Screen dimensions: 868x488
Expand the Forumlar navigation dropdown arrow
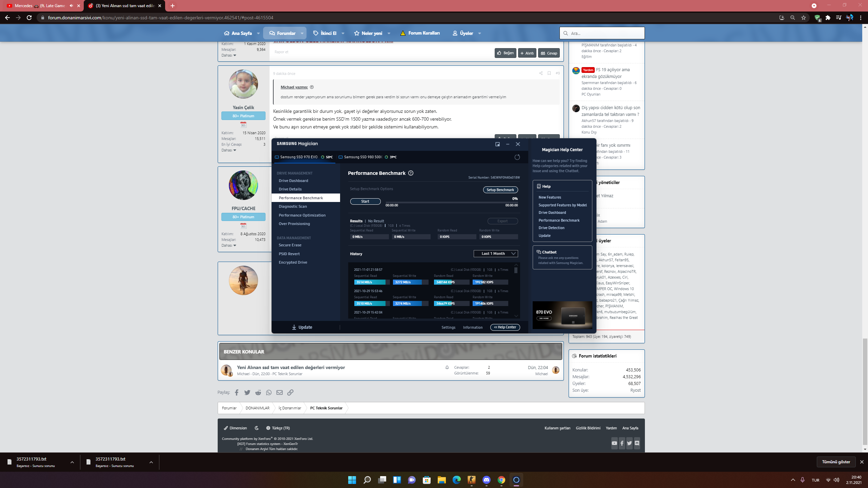(302, 33)
